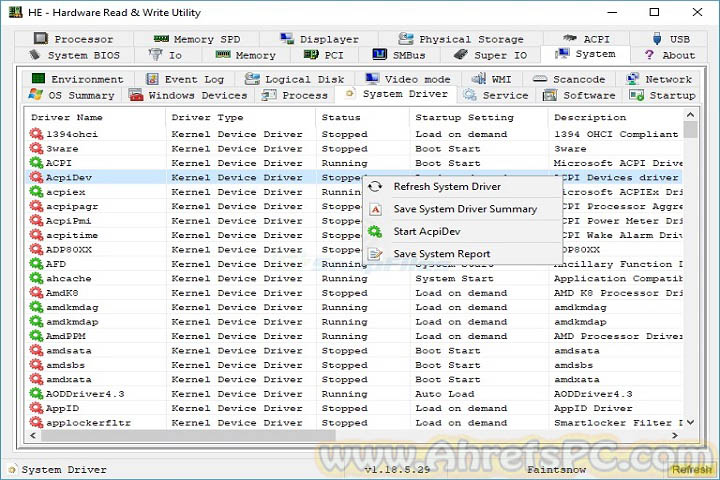Sort by Description column header
Screen dimensions: 720x480
(x=616, y=117)
